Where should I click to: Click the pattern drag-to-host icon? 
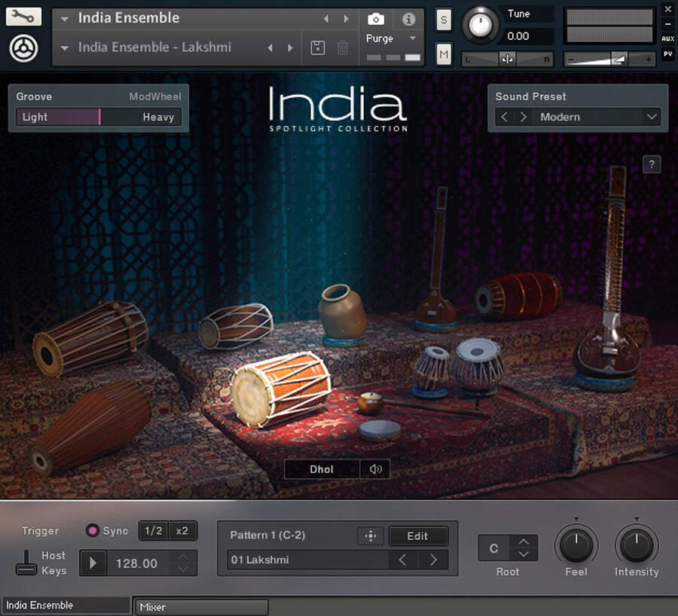click(x=370, y=536)
